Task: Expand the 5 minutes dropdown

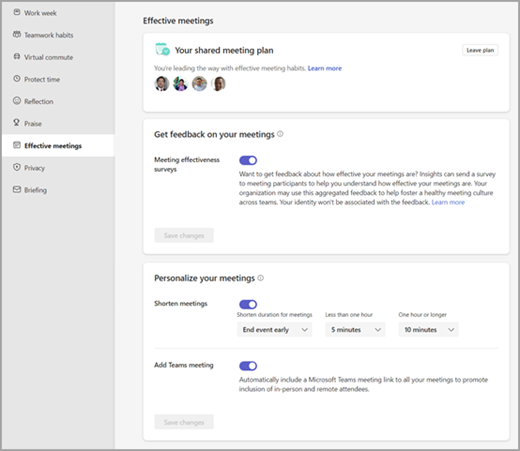Action: pos(355,330)
